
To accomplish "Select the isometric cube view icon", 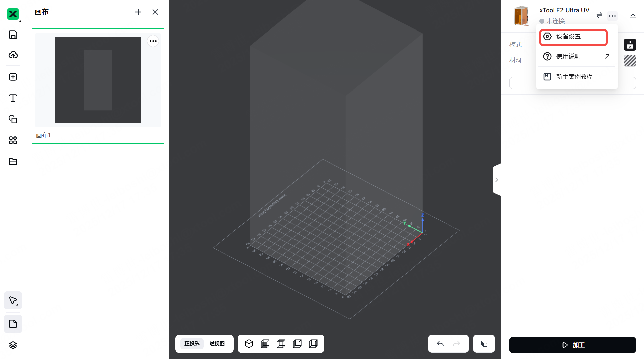I will click(x=249, y=344).
